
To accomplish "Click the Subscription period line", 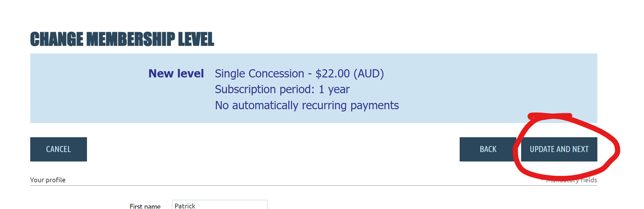I will pos(282,90).
